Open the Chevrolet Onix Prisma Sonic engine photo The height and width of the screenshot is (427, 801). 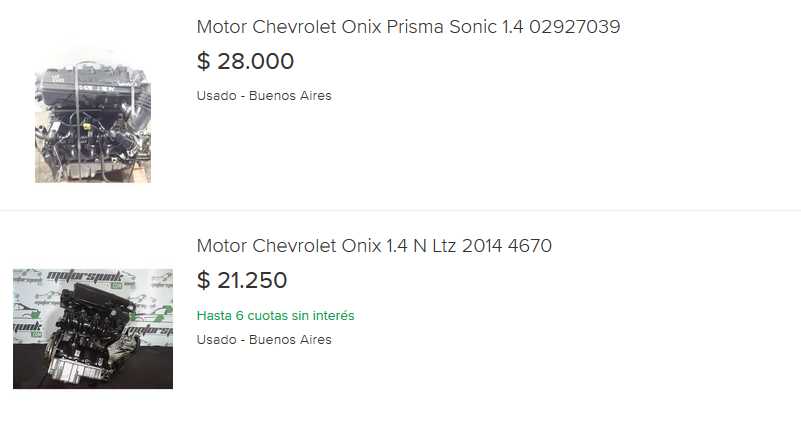point(93,111)
